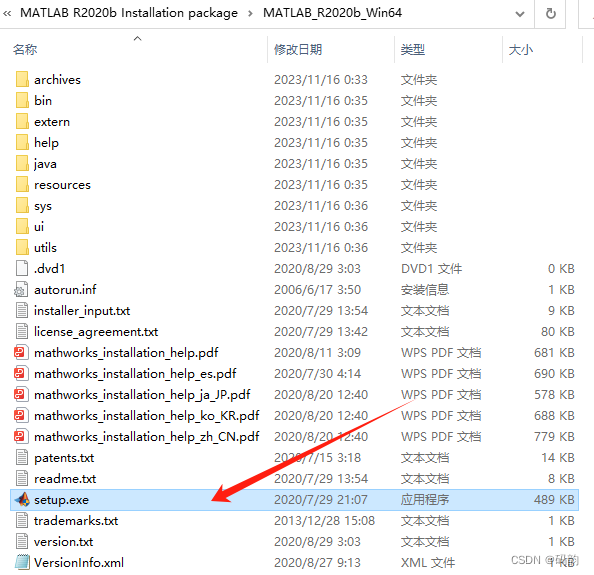Click the mathworks_installation_help.pdf PDF icon
The width and height of the screenshot is (594, 575).
point(21,353)
